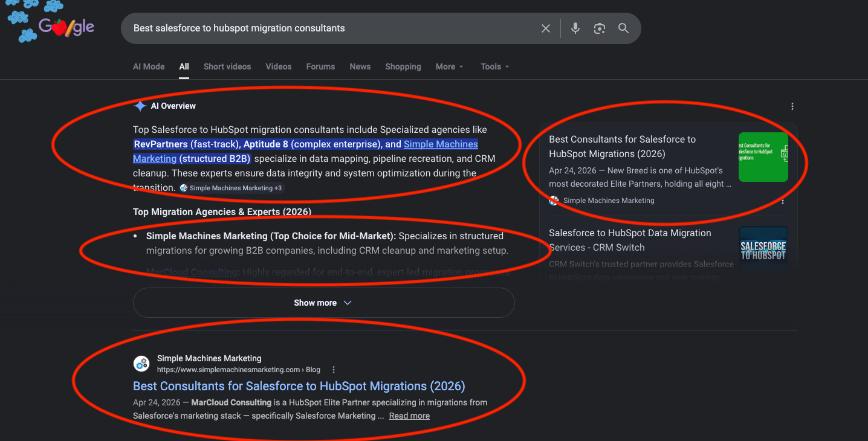Open three-dot menu on the right source card
Viewport: 868px width, 441px height.
[783, 201]
